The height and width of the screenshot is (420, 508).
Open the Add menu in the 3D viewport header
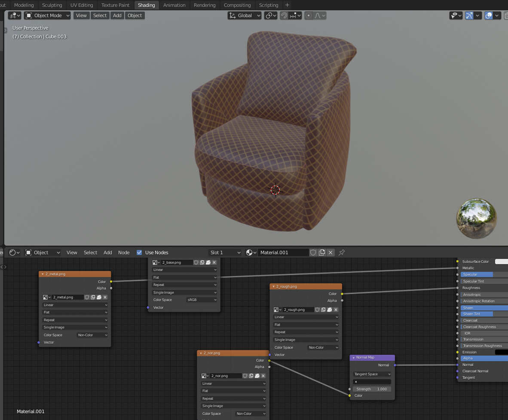117,15
